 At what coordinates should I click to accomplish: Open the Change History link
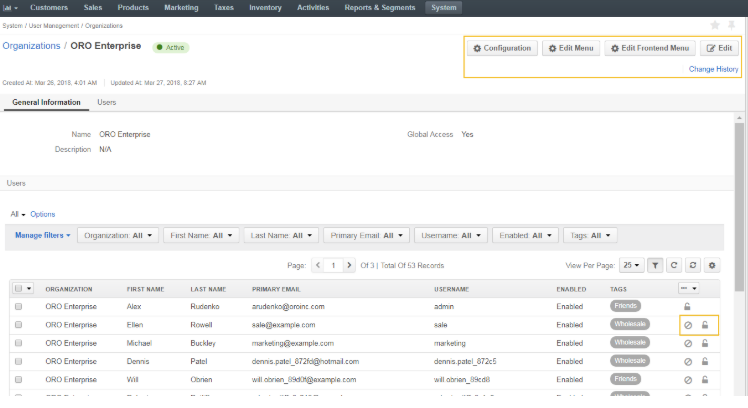click(713, 69)
